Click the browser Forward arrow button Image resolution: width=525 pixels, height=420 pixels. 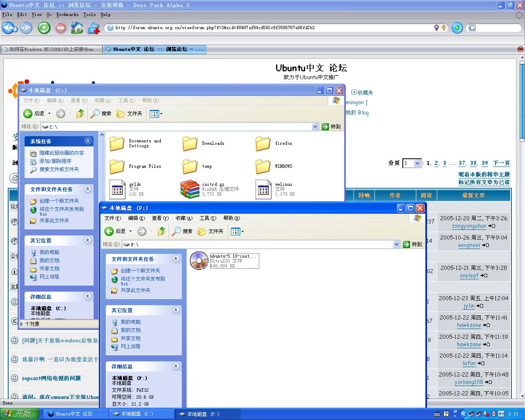(x=26, y=28)
